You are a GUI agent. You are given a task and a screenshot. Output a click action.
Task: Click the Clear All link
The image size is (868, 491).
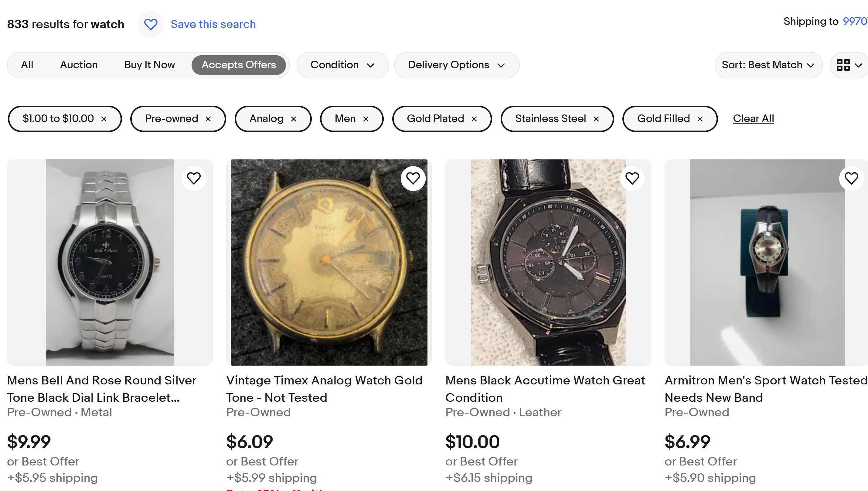(754, 118)
